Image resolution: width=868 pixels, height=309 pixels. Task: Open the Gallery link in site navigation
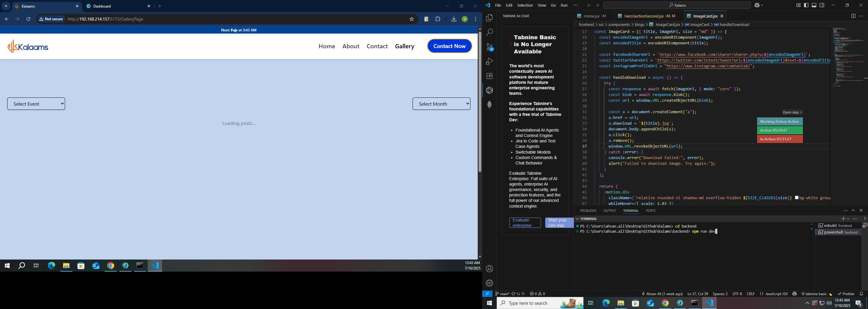tap(405, 46)
